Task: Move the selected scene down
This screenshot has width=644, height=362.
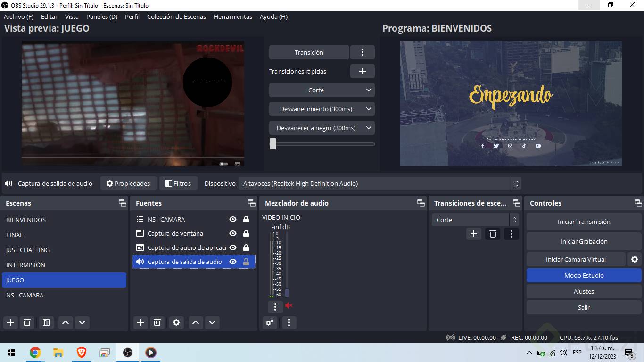Action: 82,322
